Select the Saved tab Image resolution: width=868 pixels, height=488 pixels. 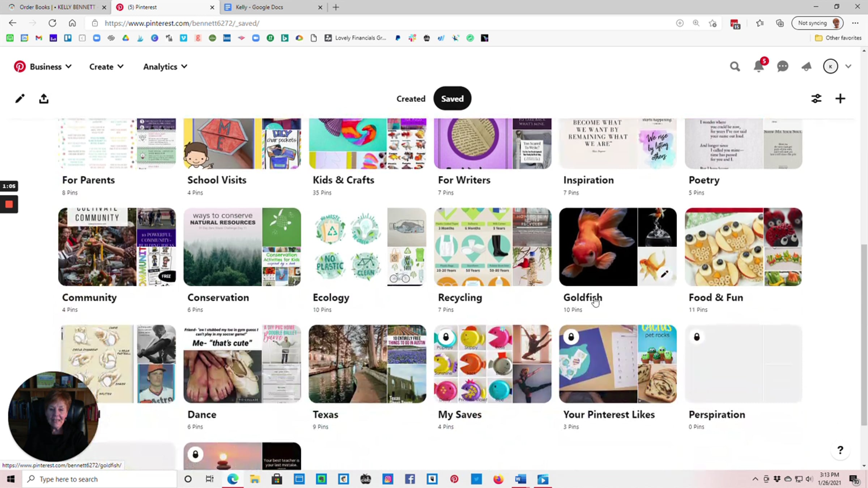(x=452, y=98)
